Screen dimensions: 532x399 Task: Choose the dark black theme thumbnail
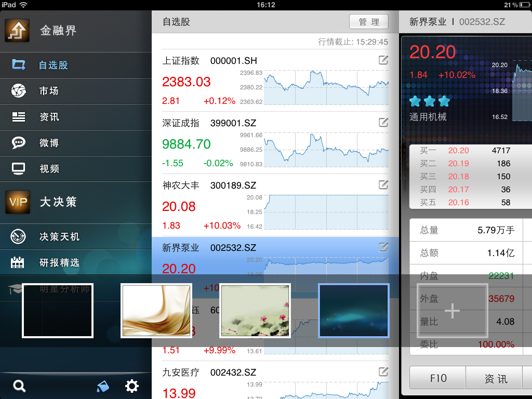58,311
